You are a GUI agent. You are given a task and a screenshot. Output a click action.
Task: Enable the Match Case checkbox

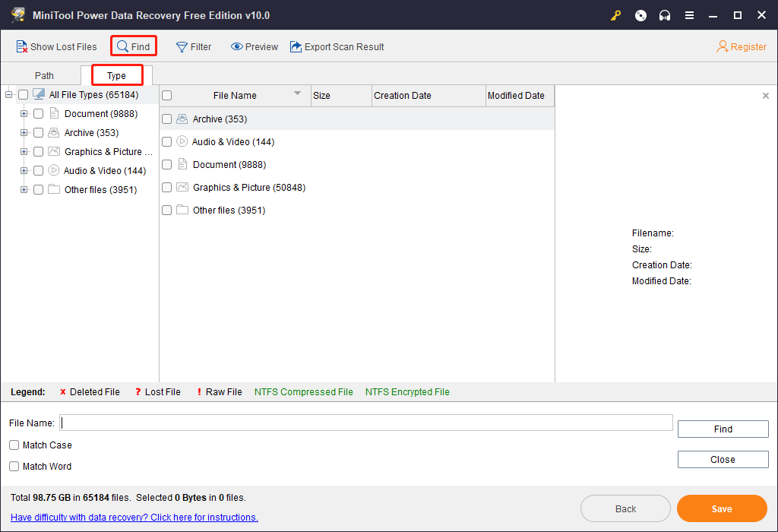pos(14,445)
